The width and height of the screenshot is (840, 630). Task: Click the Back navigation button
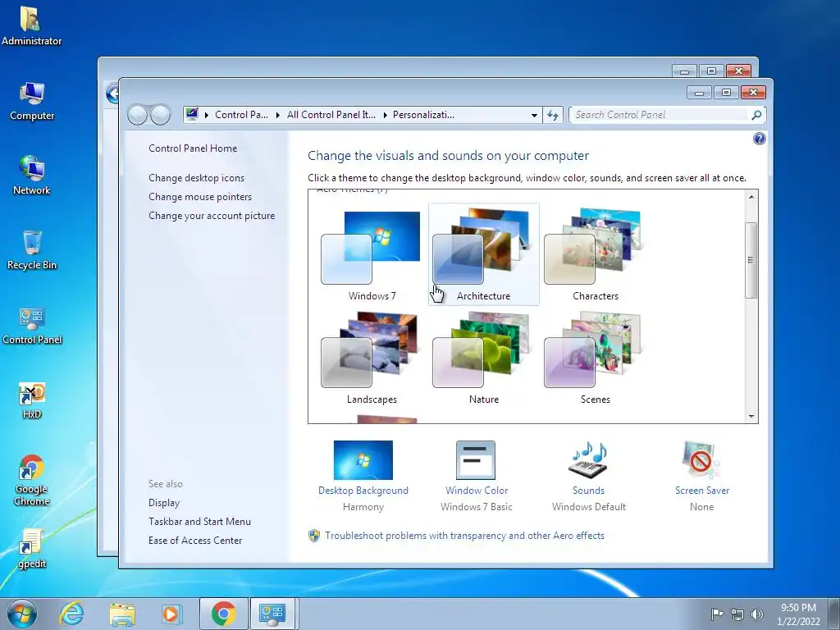[138, 115]
